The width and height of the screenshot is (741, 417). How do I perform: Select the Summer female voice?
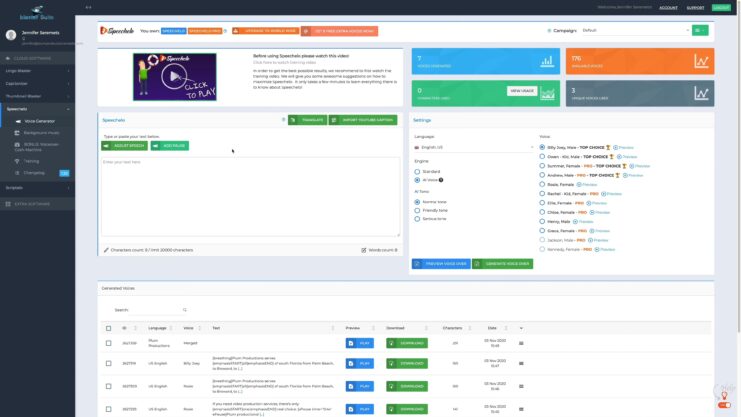(542, 166)
